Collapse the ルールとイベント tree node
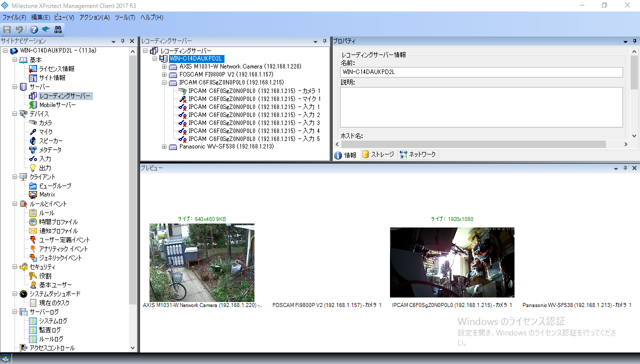 click(x=15, y=204)
